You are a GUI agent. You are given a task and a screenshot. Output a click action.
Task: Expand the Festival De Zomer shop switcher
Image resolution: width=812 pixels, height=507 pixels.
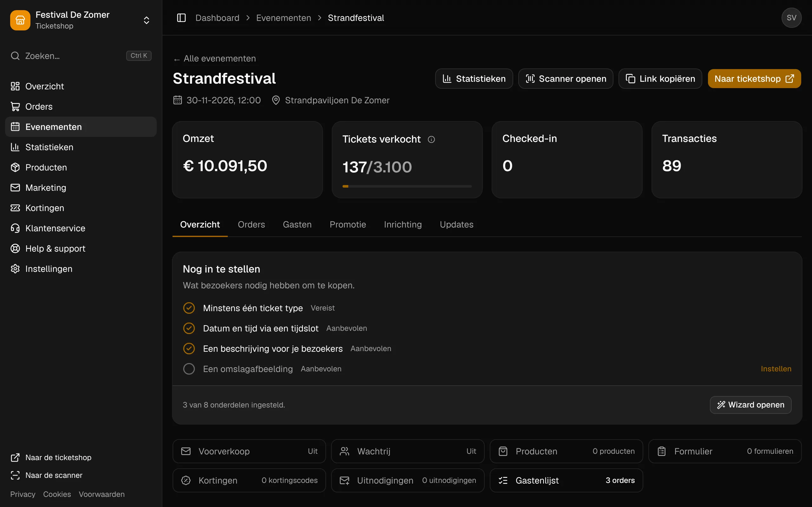pyautogui.click(x=146, y=20)
